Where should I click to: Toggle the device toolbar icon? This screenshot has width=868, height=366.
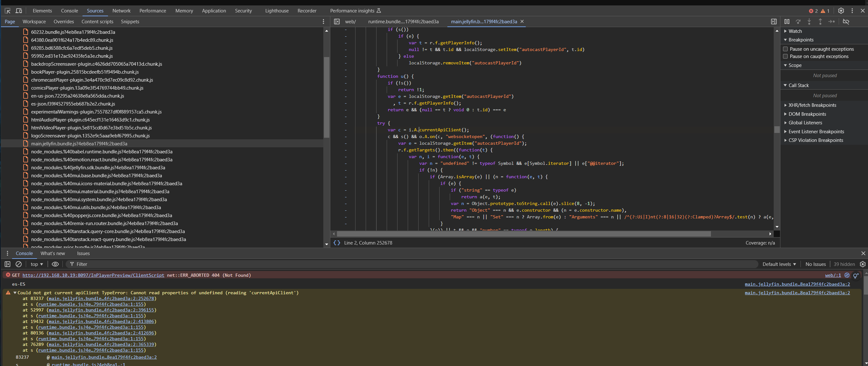pyautogui.click(x=19, y=11)
